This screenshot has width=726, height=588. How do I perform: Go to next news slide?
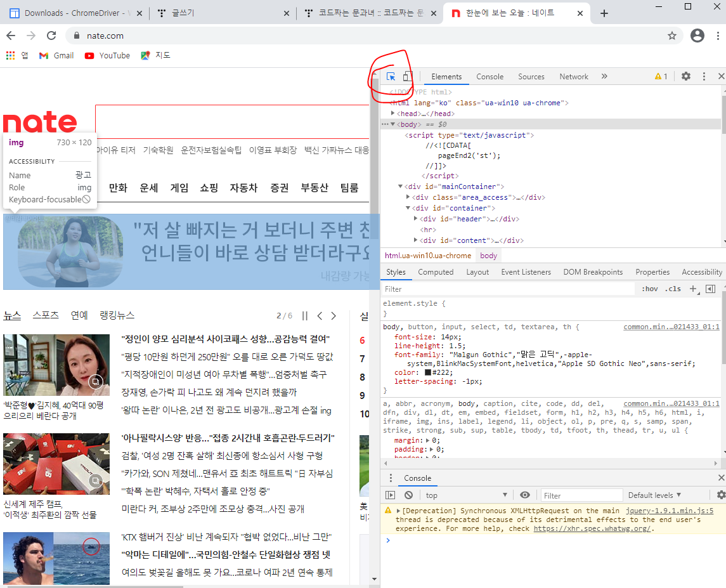click(334, 315)
